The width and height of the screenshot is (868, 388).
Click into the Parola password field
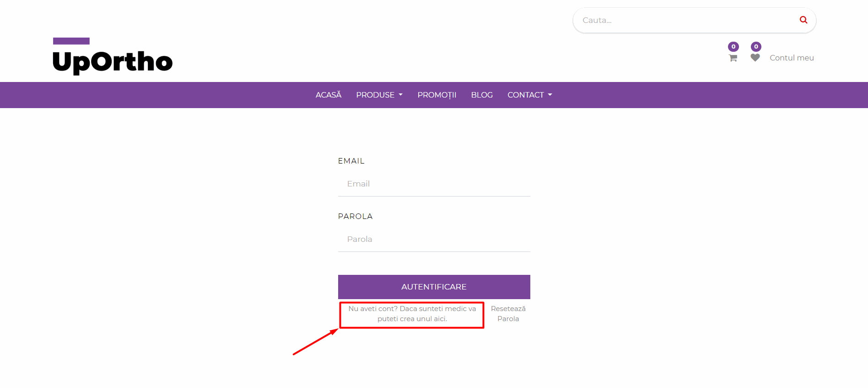coord(434,239)
